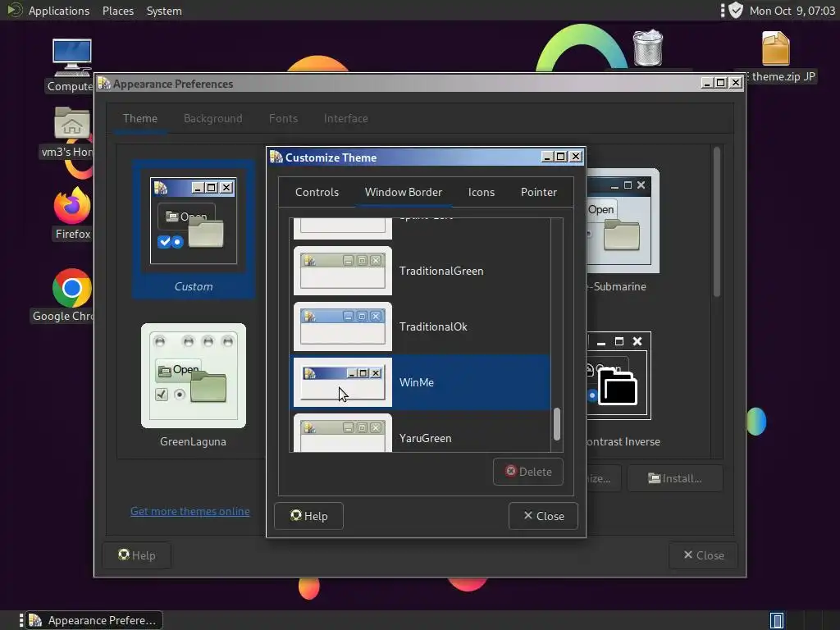Click the security shield tray icon
Image resolution: width=840 pixels, height=630 pixels.
(x=736, y=10)
